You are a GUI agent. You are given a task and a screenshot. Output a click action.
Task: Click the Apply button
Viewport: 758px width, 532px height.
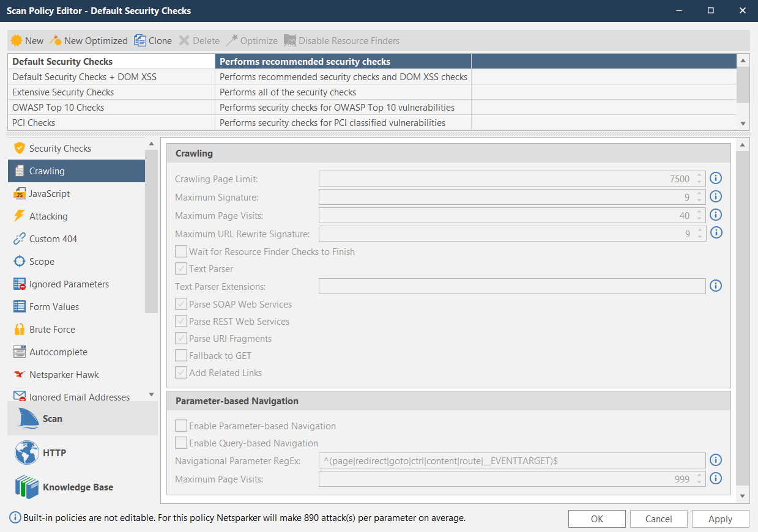click(x=720, y=519)
